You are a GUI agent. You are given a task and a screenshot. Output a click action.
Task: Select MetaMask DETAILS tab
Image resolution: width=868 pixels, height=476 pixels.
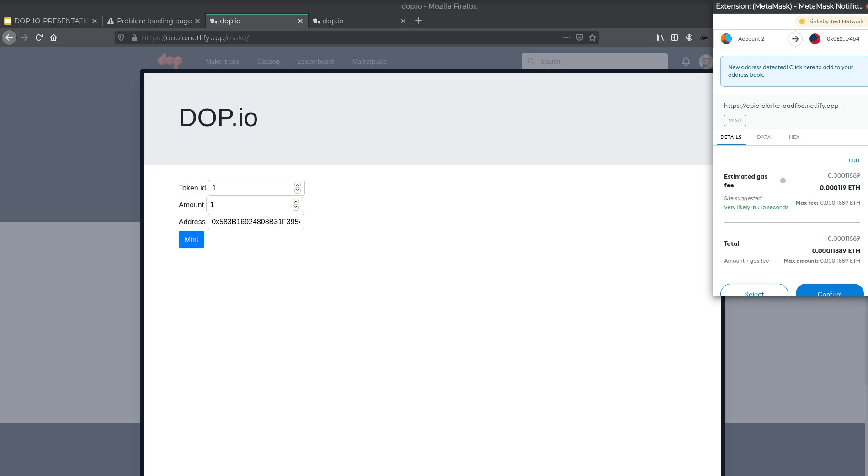point(731,137)
